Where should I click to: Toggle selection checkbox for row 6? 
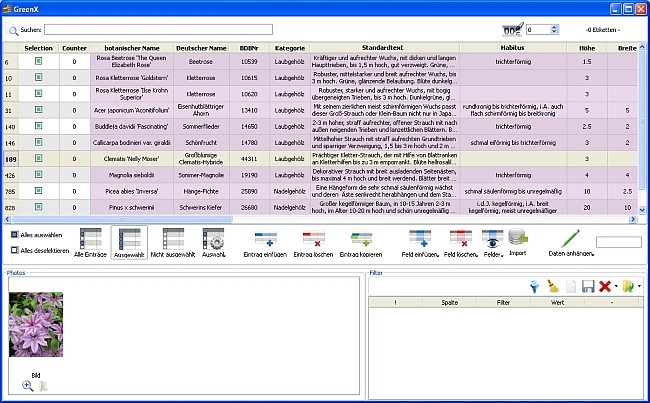[39, 61]
